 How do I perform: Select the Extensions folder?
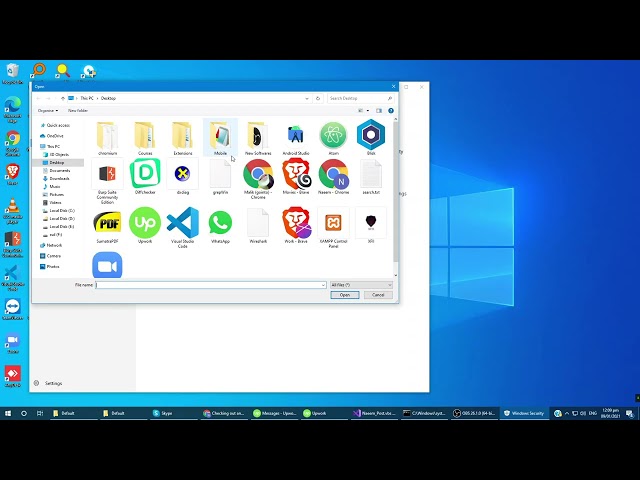tap(182, 138)
